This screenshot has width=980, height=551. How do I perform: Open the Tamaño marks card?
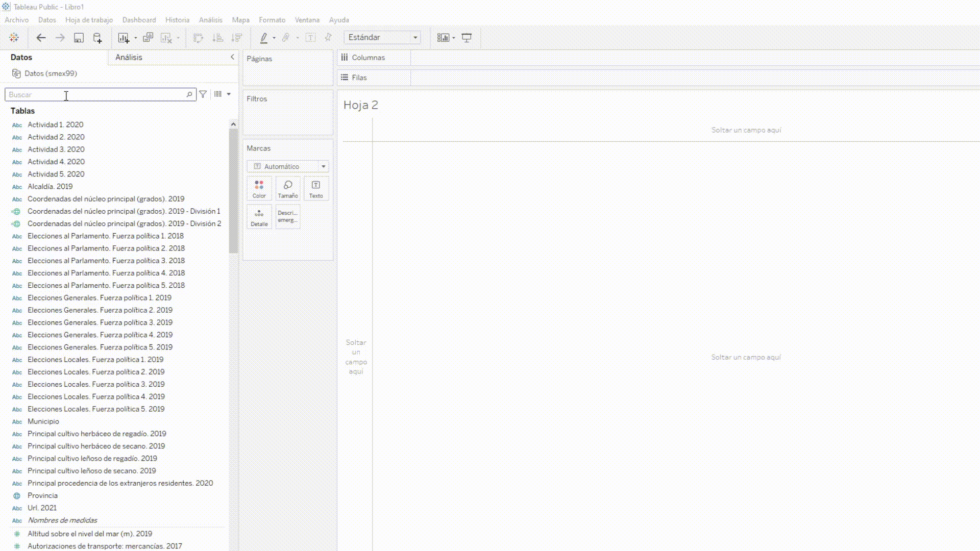click(x=287, y=188)
